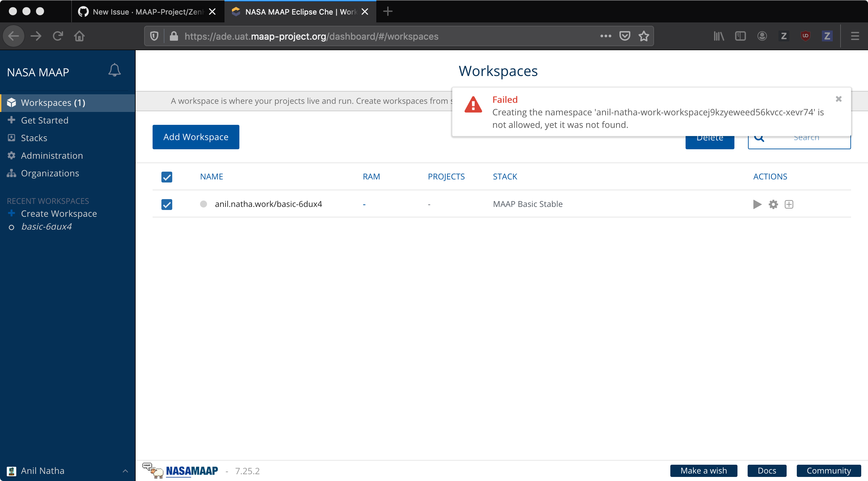Click the search magnifier icon
The height and width of the screenshot is (481, 868).
click(x=759, y=137)
